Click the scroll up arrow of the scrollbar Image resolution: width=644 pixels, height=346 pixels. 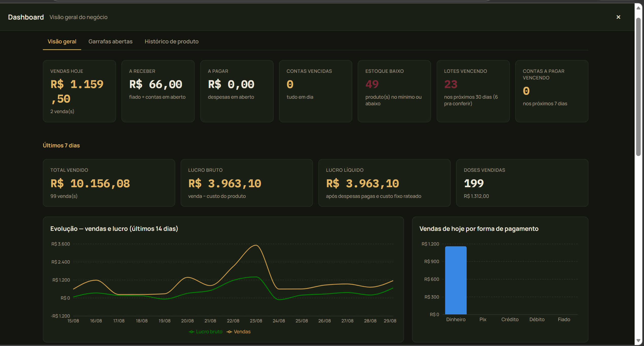638,8
